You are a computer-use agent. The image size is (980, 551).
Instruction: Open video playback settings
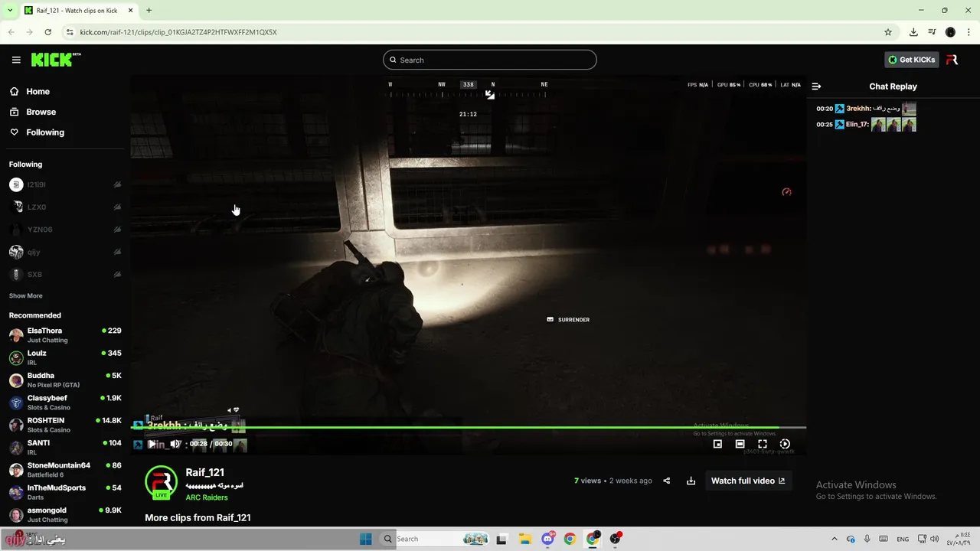pyautogui.click(x=785, y=444)
